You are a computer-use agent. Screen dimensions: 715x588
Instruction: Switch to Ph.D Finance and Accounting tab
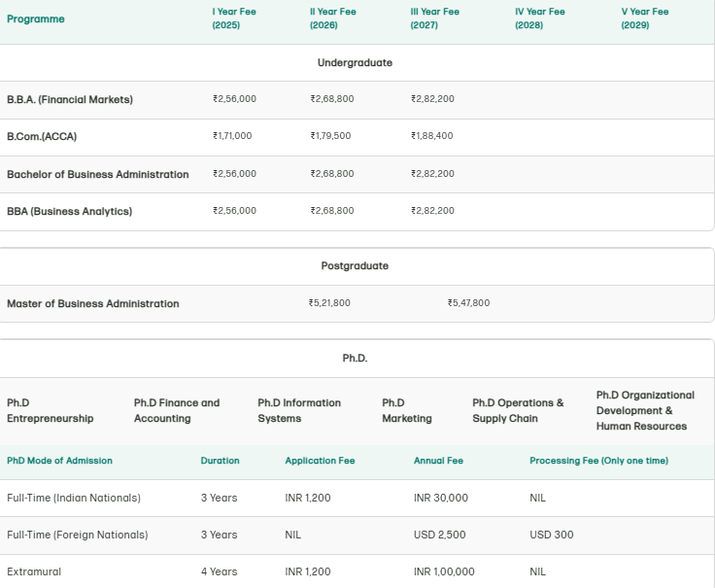177,410
